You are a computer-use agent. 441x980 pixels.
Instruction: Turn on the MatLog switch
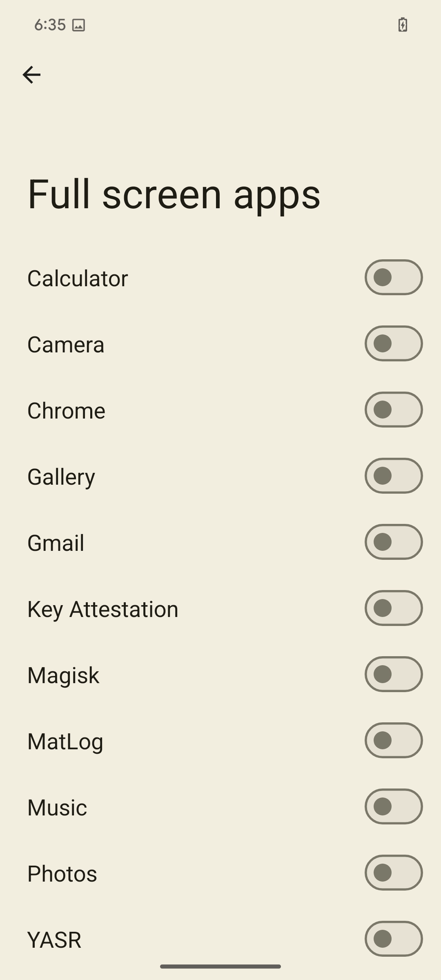point(393,741)
